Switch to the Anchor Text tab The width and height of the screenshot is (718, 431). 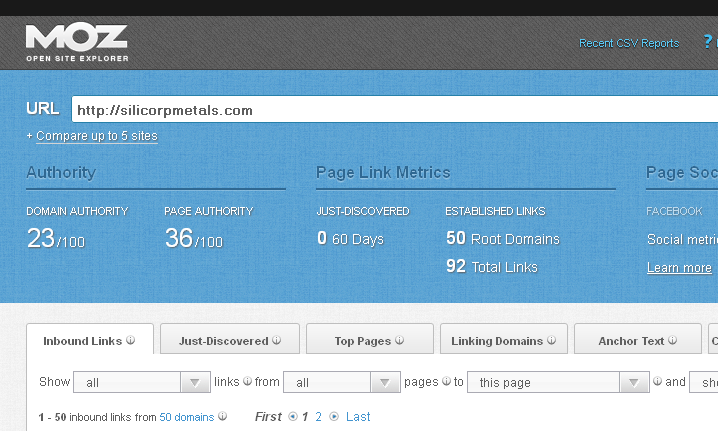tap(637, 339)
